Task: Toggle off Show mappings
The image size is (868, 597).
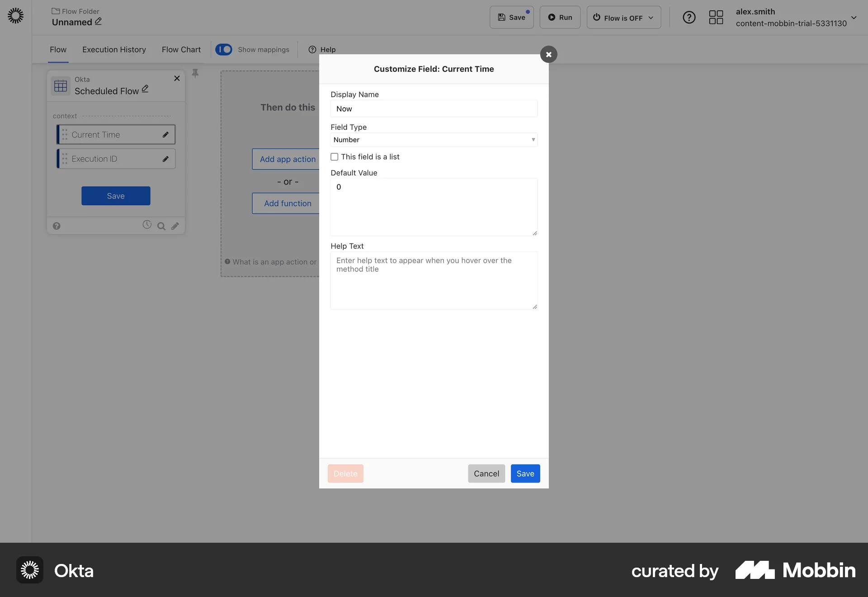Action: (224, 49)
